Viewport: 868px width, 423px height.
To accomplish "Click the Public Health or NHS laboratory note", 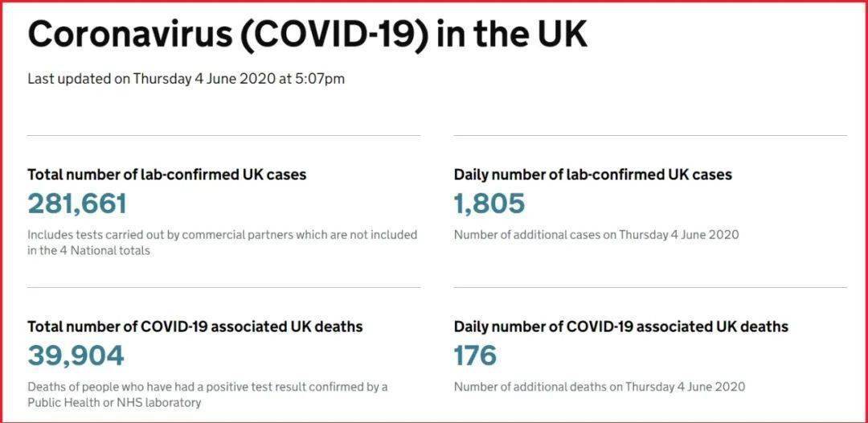I will (x=207, y=394).
